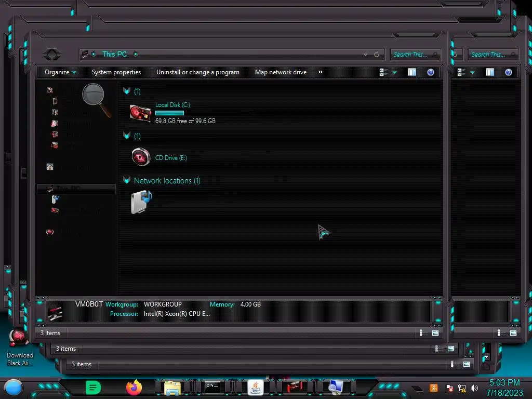
Task: Focus the Search box of the right background window
Action: (494, 54)
